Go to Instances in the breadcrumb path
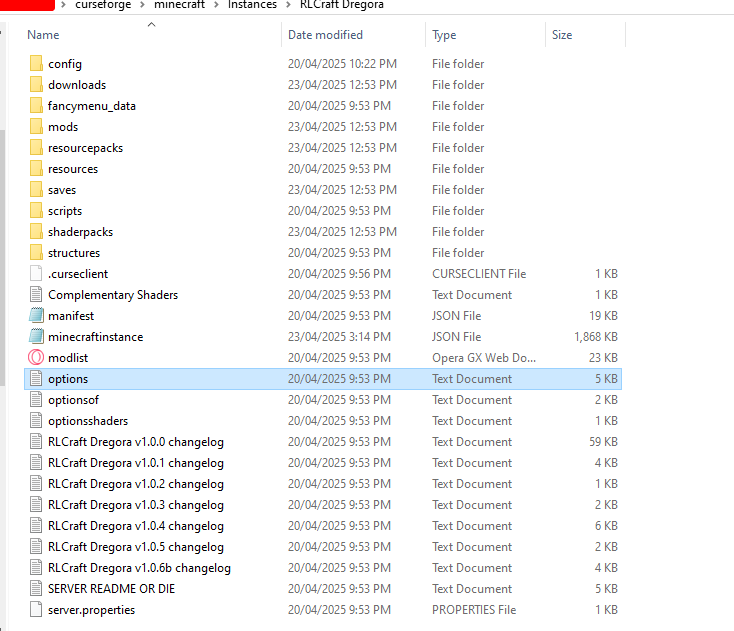This screenshot has width=734, height=631. pyautogui.click(x=252, y=5)
